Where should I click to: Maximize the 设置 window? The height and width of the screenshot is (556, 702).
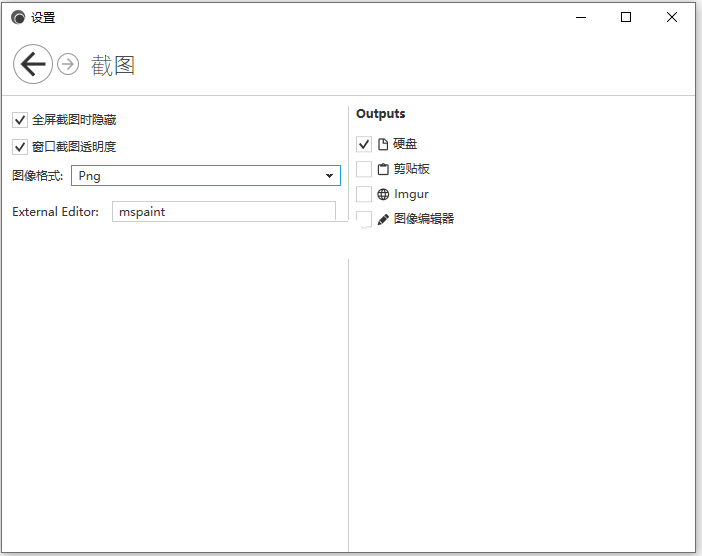[626, 17]
